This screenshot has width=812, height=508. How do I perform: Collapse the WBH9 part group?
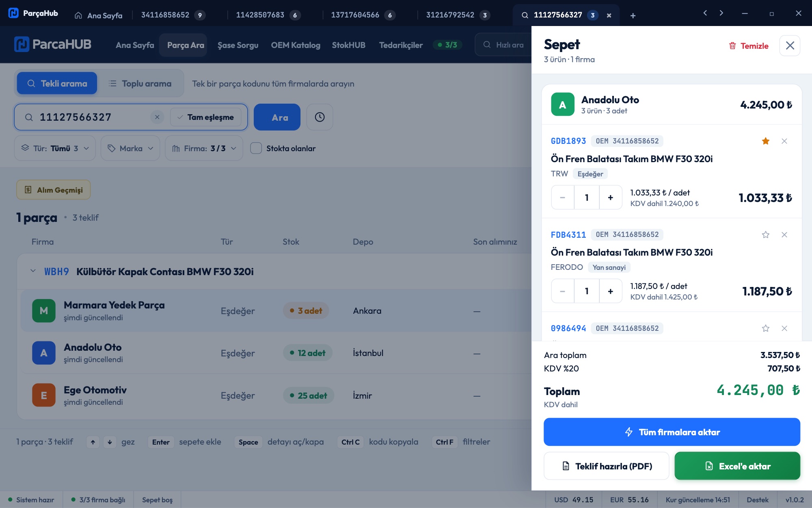pyautogui.click(x=33, y=271)
